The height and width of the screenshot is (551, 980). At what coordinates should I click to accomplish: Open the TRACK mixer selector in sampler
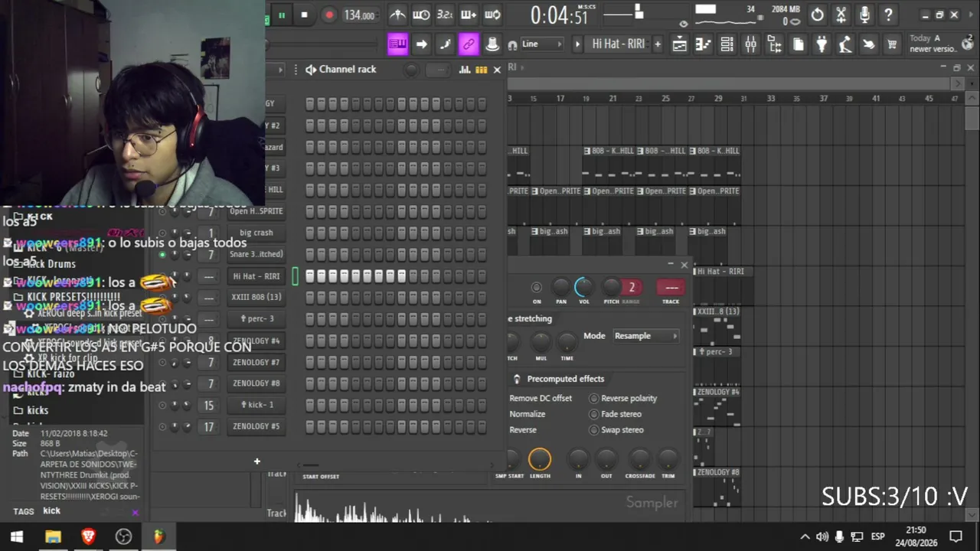pyautogui.click(x=671, y=288)
